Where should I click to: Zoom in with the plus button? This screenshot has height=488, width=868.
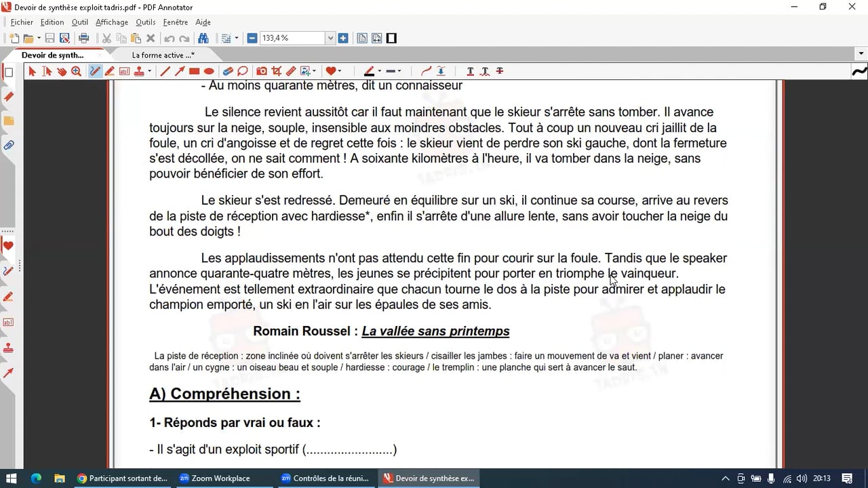pos(343,38)
